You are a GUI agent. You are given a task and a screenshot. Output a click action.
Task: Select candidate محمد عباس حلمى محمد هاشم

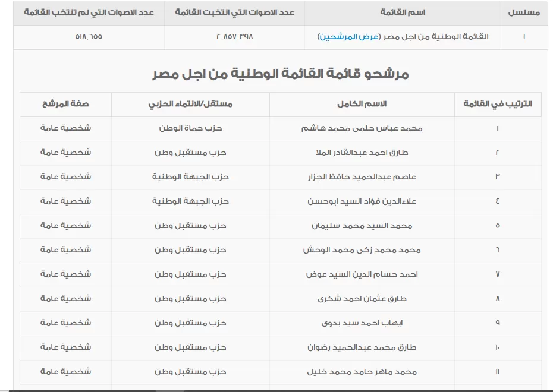pyautogui.click(x=362, y=128)
